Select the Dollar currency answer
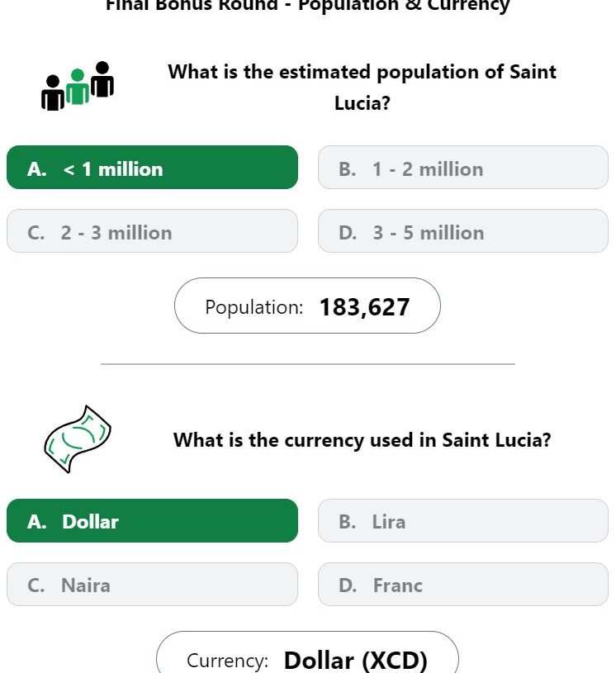 [x=153, y=520]
